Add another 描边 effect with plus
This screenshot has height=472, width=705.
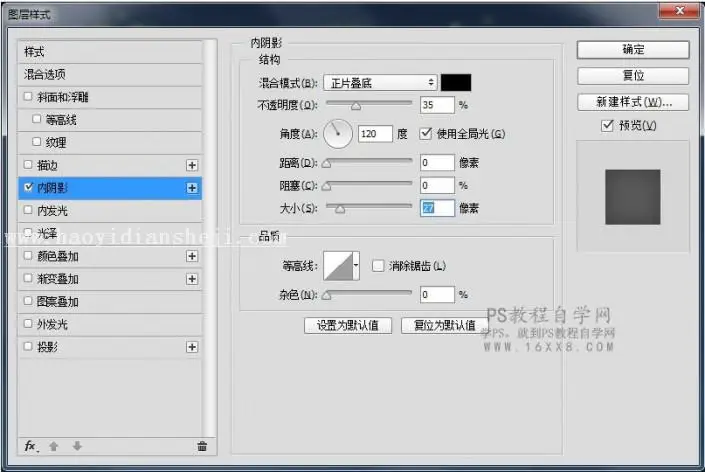192,165
